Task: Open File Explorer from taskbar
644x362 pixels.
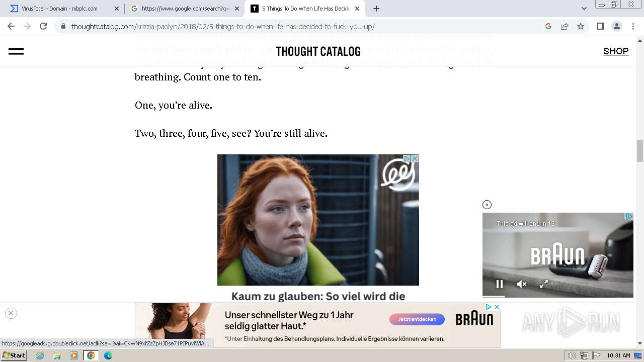Action: coord(57,355)
